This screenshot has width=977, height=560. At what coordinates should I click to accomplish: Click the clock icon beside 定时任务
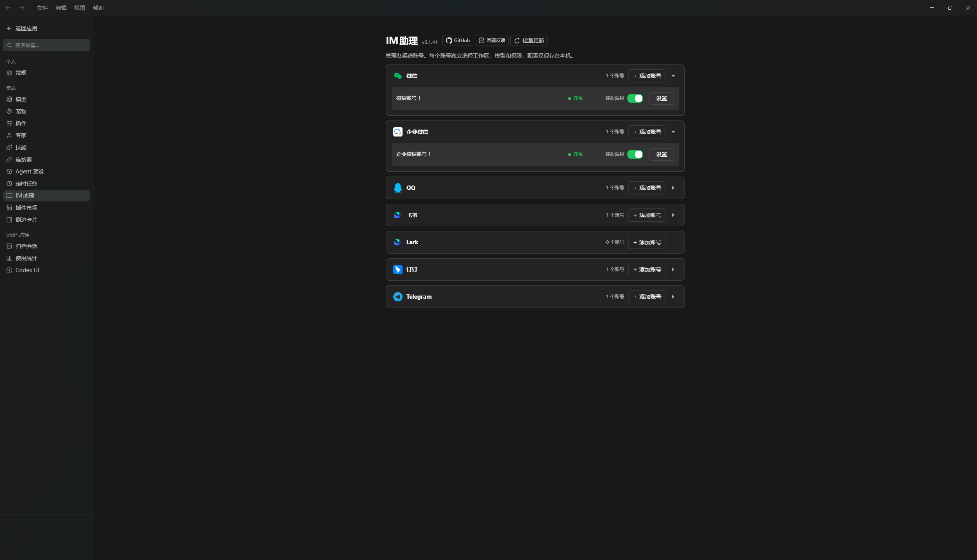(x=9, y=184)
